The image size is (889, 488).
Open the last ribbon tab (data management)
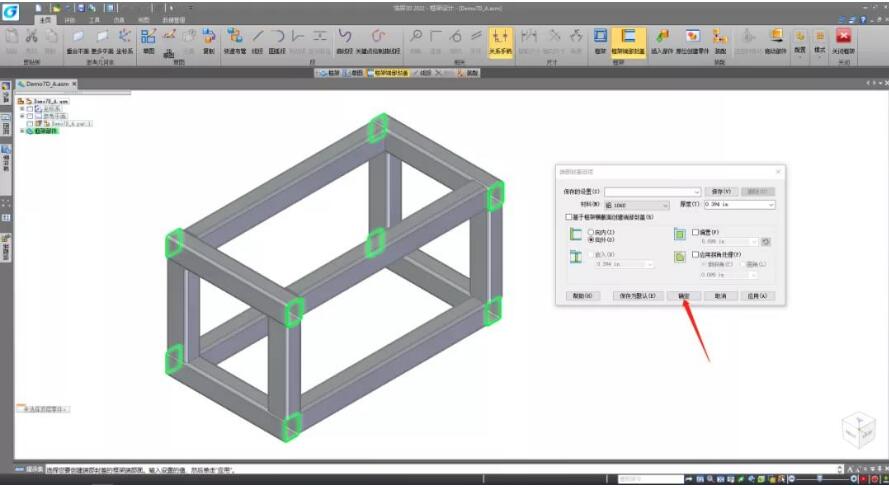173,20
